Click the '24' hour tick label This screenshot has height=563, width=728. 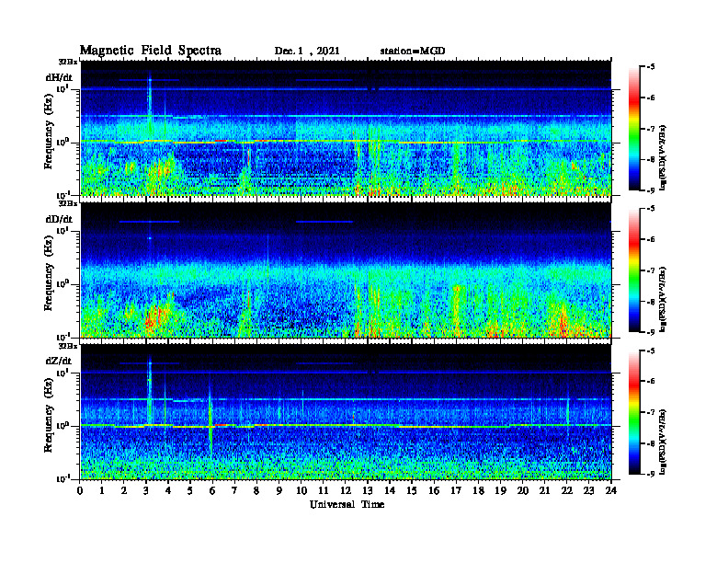(x=611, y=491)
